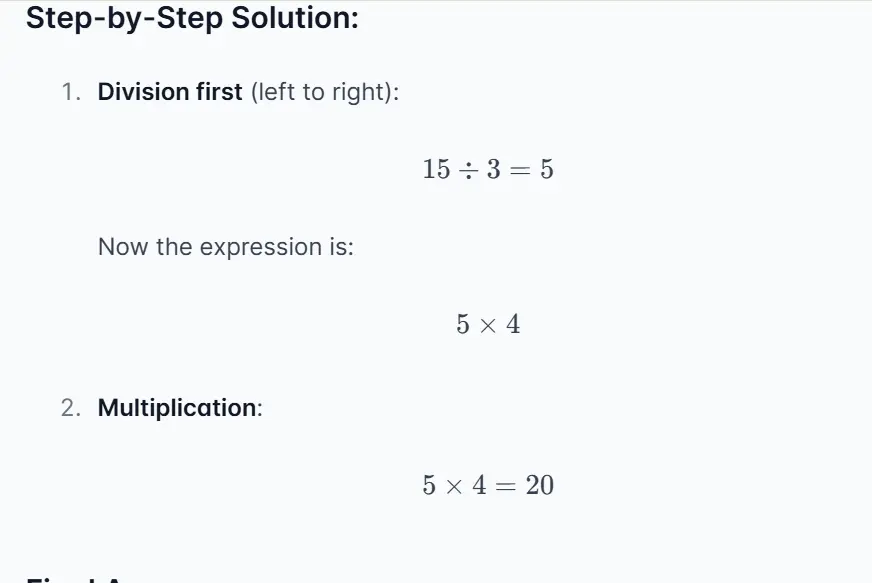
Task: Click the result 20 in the final equation
Action: pos(539,486)
